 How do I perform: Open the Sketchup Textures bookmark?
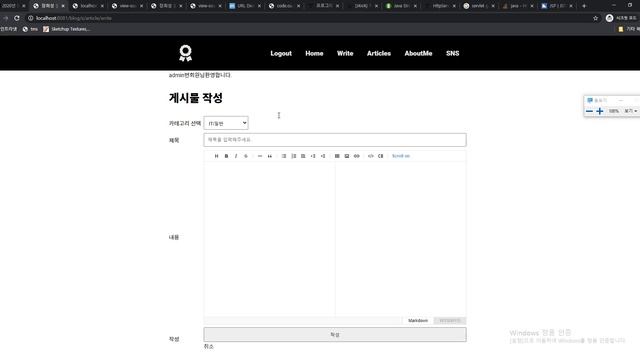tap(67, 29)
